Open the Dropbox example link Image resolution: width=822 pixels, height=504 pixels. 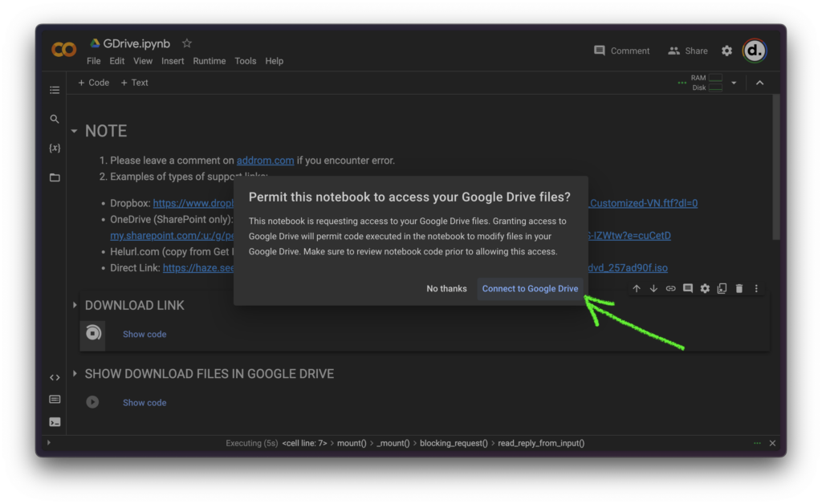(x=193, y=203)
